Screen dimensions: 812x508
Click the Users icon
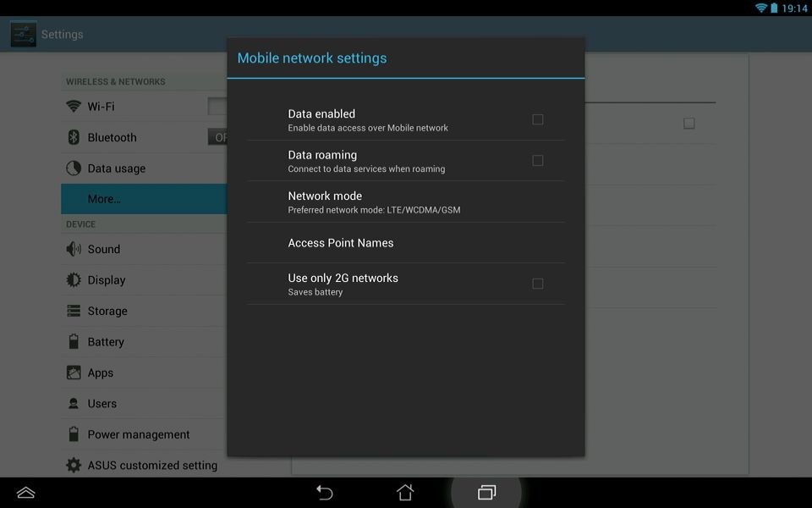[x=74, y=403]
